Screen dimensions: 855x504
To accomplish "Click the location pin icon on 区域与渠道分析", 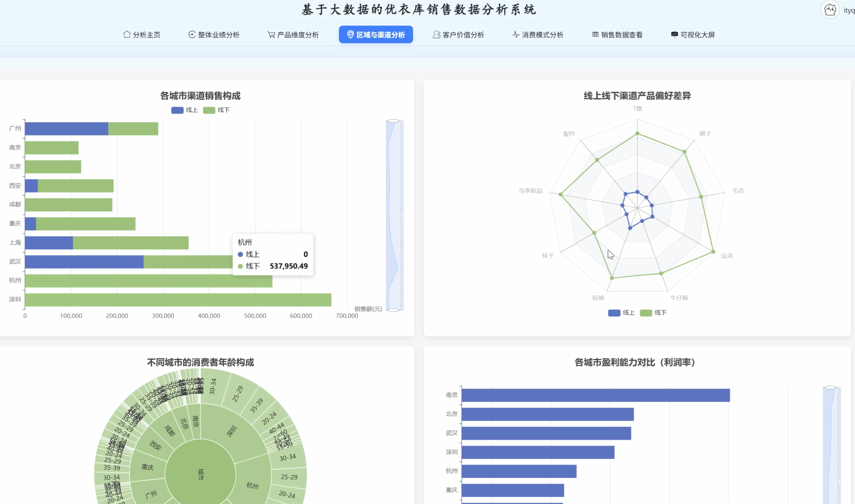I will pyautogui.click(x=350, y=34).
